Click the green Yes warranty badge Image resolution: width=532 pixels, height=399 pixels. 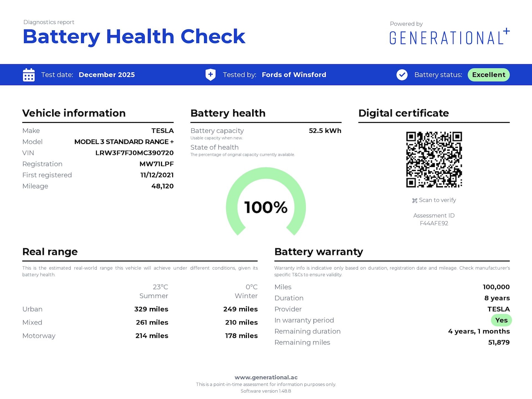501,320
